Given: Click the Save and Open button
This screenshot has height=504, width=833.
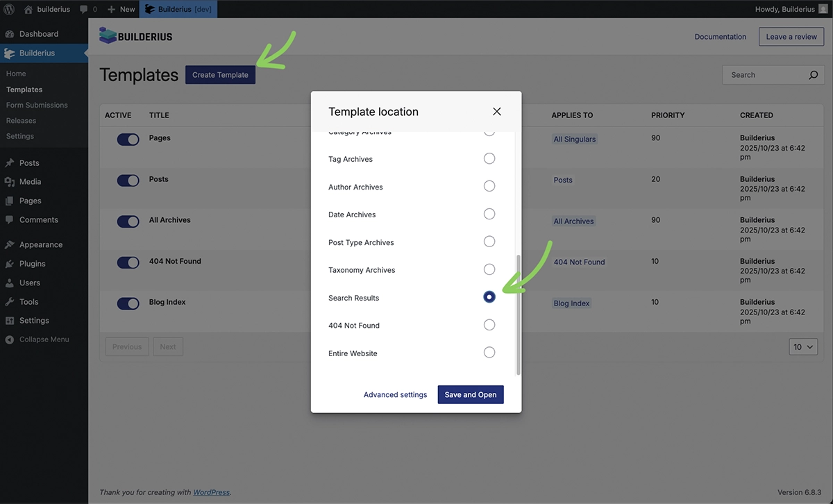Looking at the screenshot, I should (x=470, y=394).
